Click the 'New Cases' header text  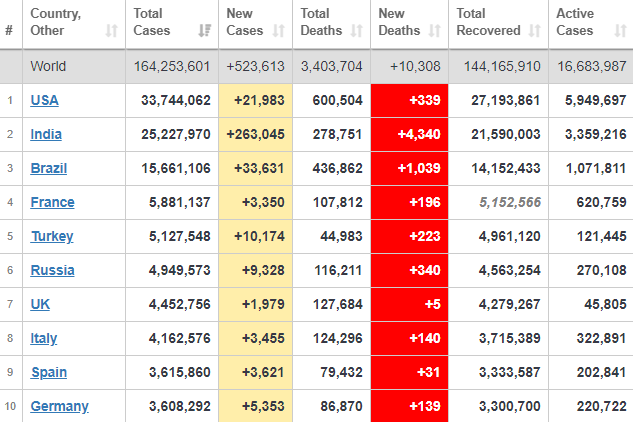tap(245, 22)
